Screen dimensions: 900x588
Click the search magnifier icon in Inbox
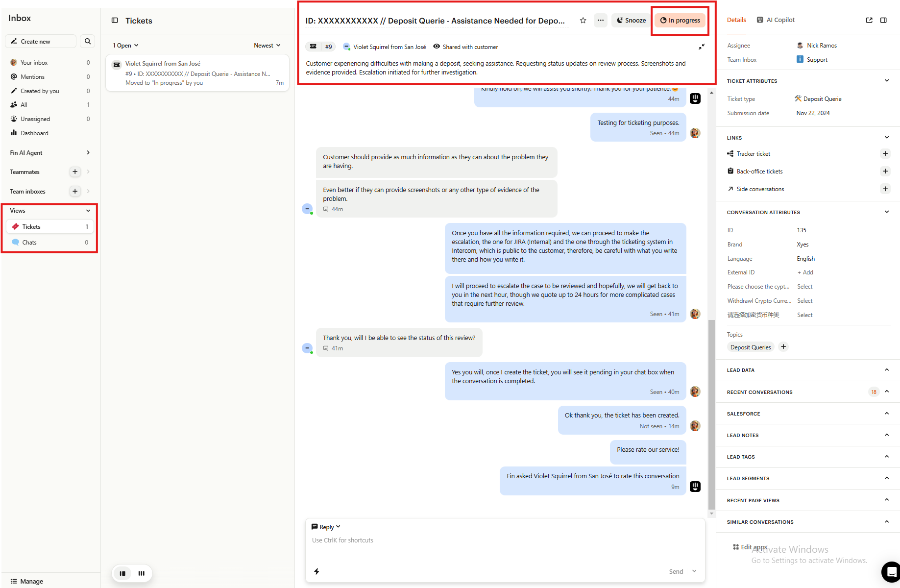(88, 41)
